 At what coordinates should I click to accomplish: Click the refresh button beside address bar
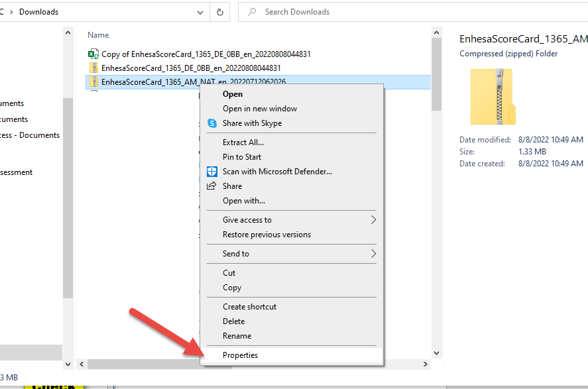[220, 12]
